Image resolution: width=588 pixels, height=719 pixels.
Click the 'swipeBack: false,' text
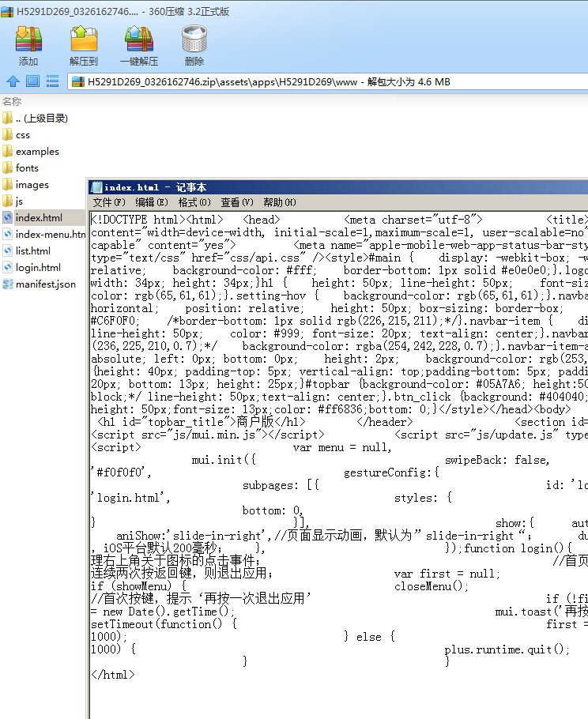[x=497, y=460]
